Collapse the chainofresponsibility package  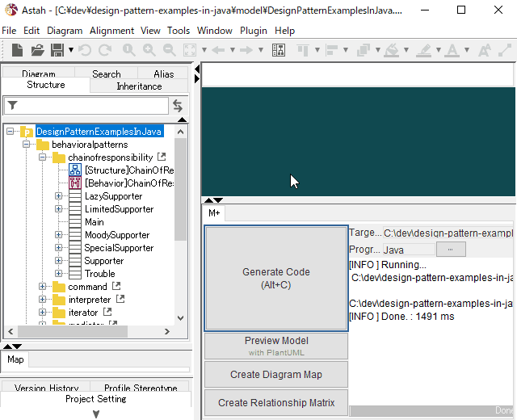pyautogui.click(x=43, y=157)
